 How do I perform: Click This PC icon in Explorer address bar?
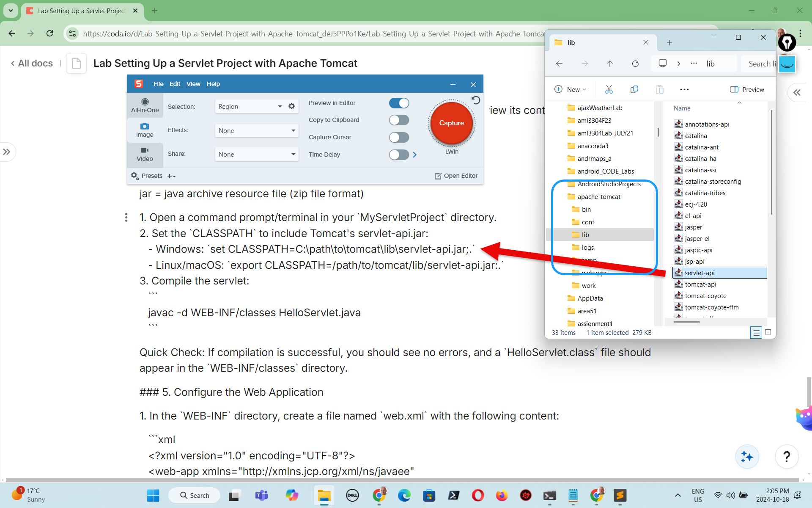click(x=663, y=63)
